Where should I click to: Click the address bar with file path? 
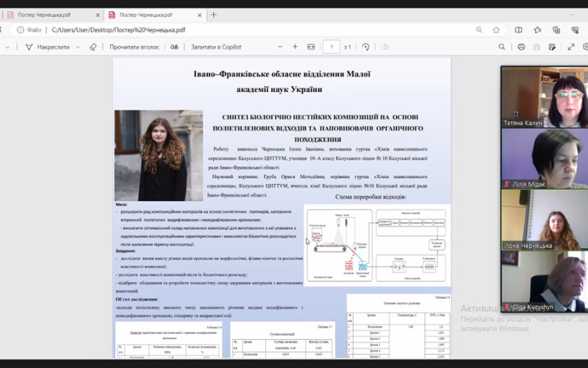tap(259, 29)
